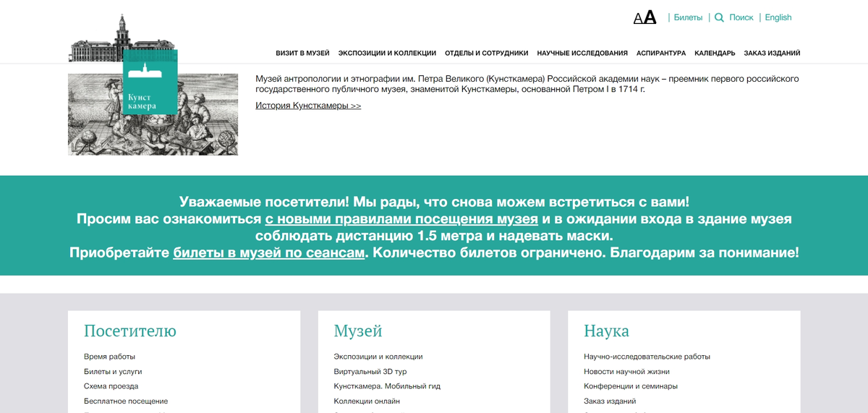Open Научно-исследовательские работы link
The image size is (868, 413).
[x=647, y=357]
